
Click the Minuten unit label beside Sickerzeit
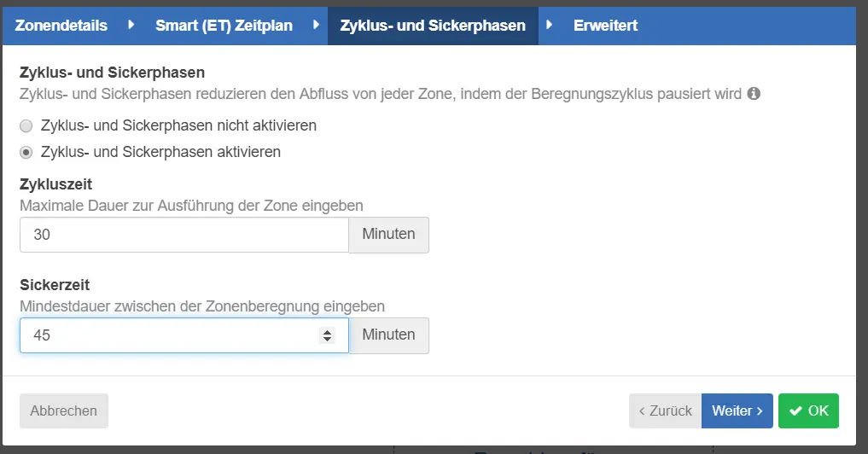(388, 335)
